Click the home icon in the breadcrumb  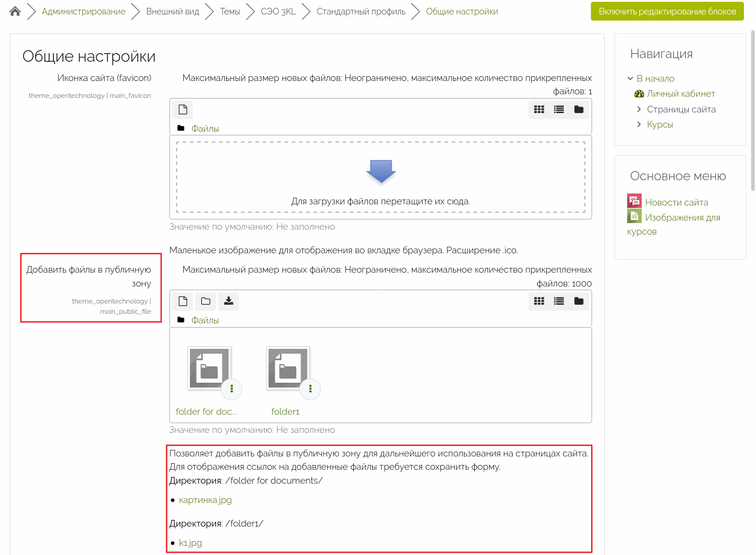pyautogui.click(x=16, y=11)
